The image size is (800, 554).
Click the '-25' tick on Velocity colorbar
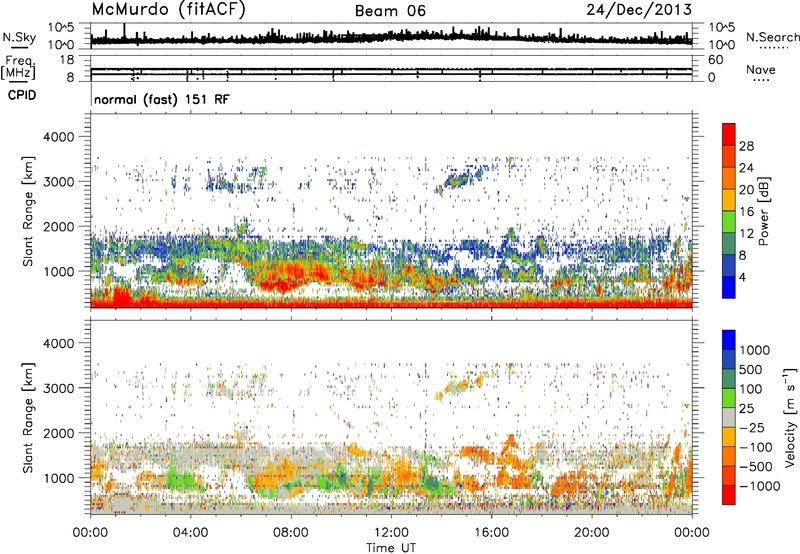[x=752, y=427]
